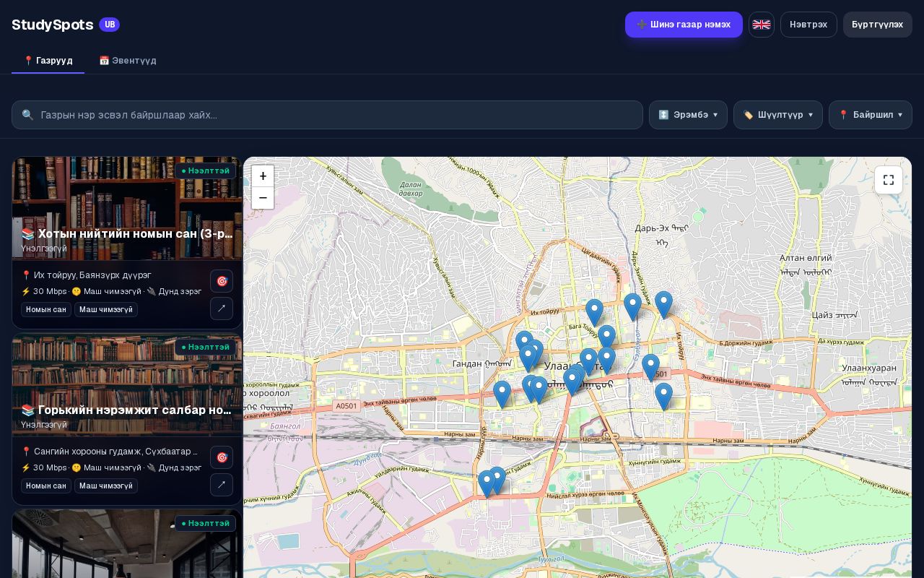The height and width of the screenshot is (578, 924).
Task: Click Нээлттэй status on third card
Action: [x=205, y=523]
